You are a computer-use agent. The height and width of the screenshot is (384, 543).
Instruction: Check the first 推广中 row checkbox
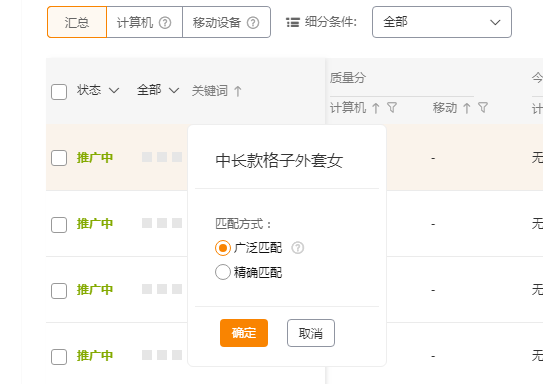(x=59, y=158)
